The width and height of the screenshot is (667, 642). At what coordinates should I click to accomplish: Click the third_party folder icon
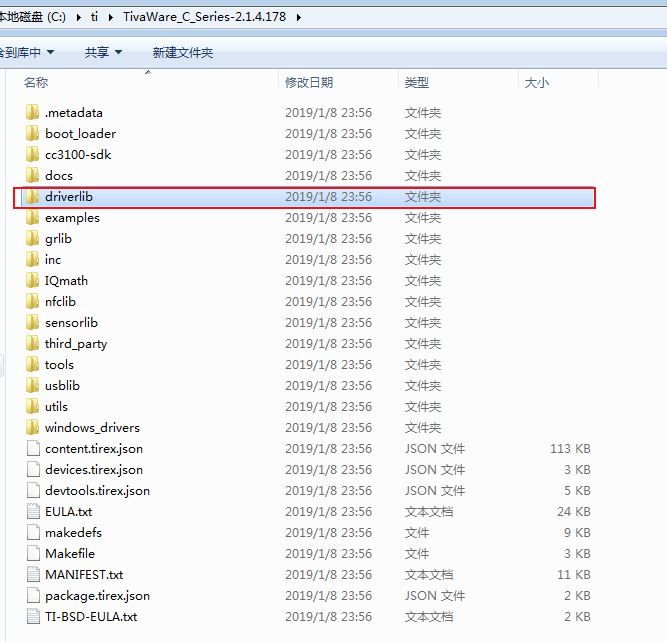point(32,343)
